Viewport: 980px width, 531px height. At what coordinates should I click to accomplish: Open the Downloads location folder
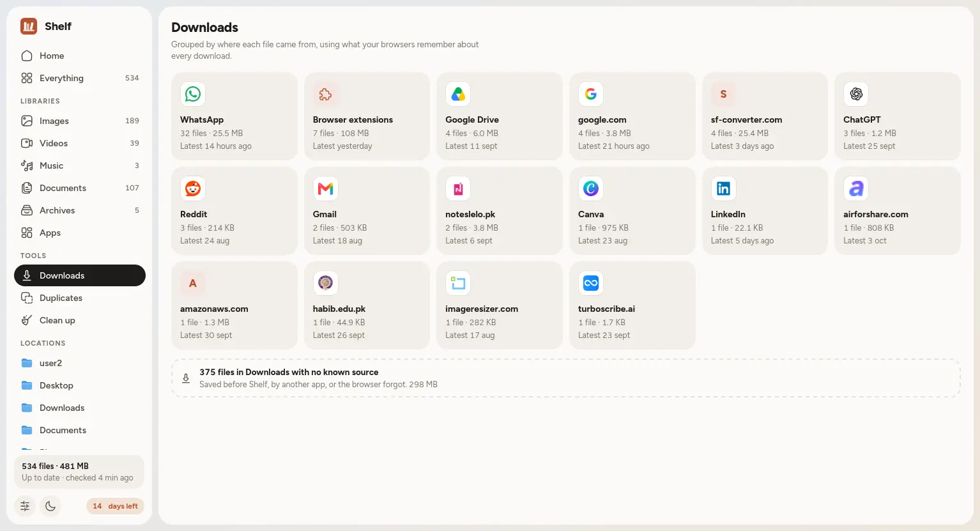tap(80, 408)
